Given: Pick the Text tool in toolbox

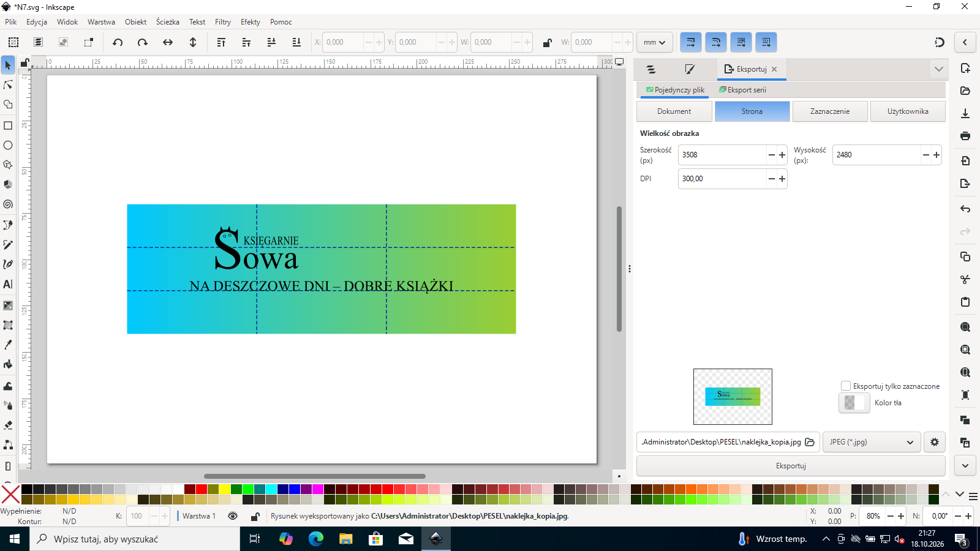Looking at the screenshot, I should coord(8,284).
